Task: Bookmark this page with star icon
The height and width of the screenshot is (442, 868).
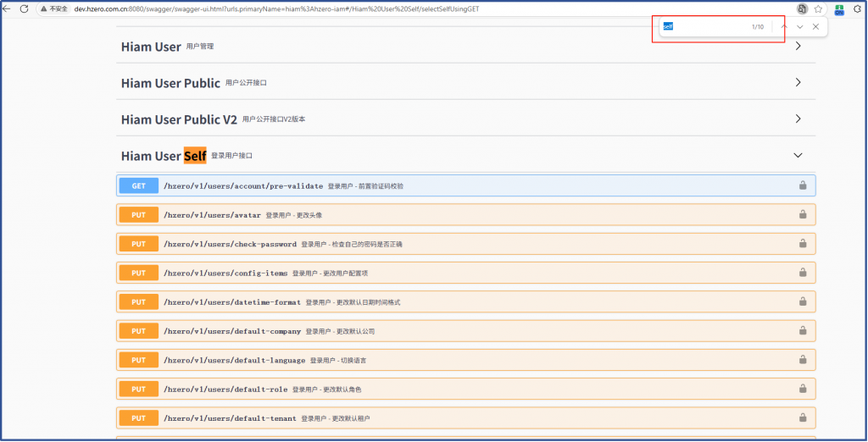Action: point(818,8)
